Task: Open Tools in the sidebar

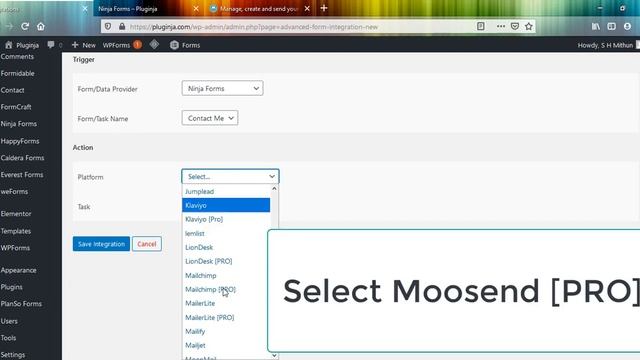Action: (x=8, y=338)
